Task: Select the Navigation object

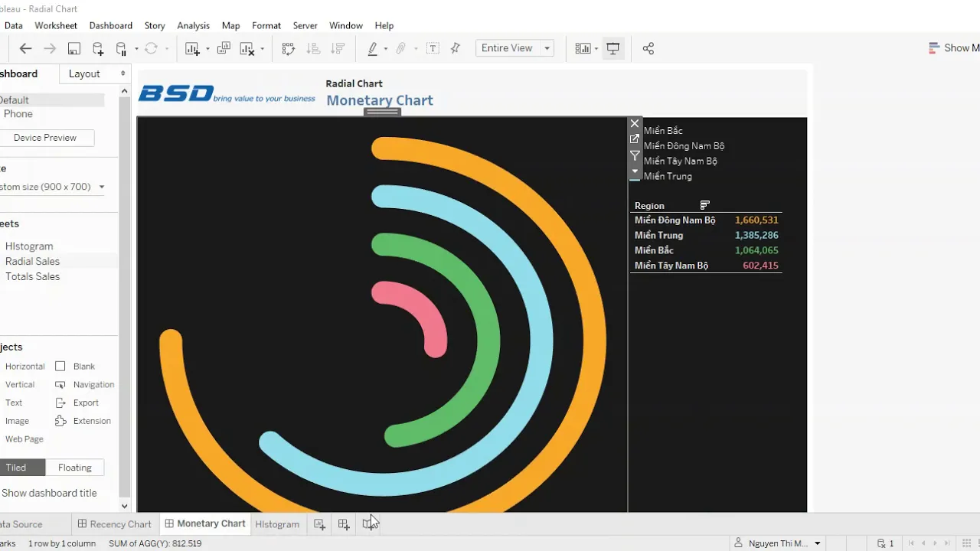Action: [84, 384]
